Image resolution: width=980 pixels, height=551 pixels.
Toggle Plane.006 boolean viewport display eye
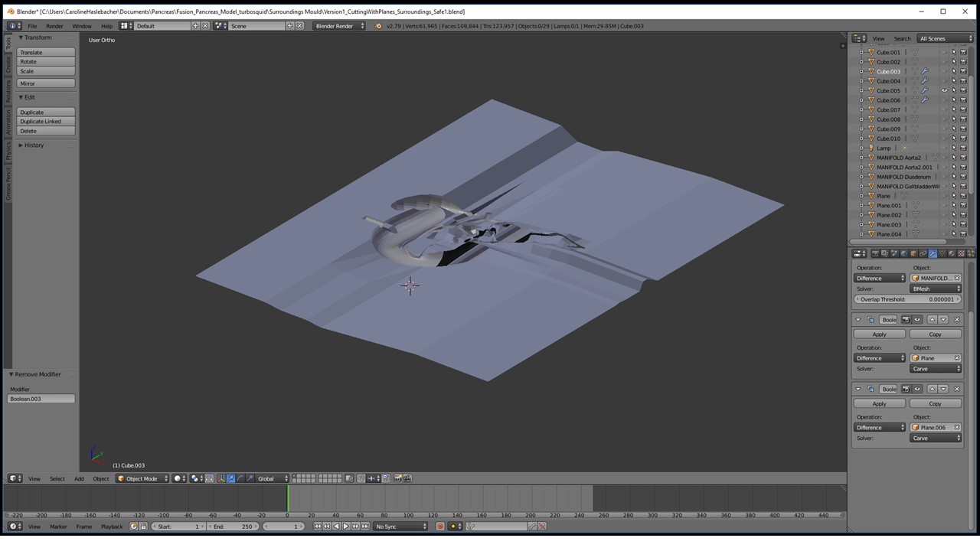tap(917, 389)
